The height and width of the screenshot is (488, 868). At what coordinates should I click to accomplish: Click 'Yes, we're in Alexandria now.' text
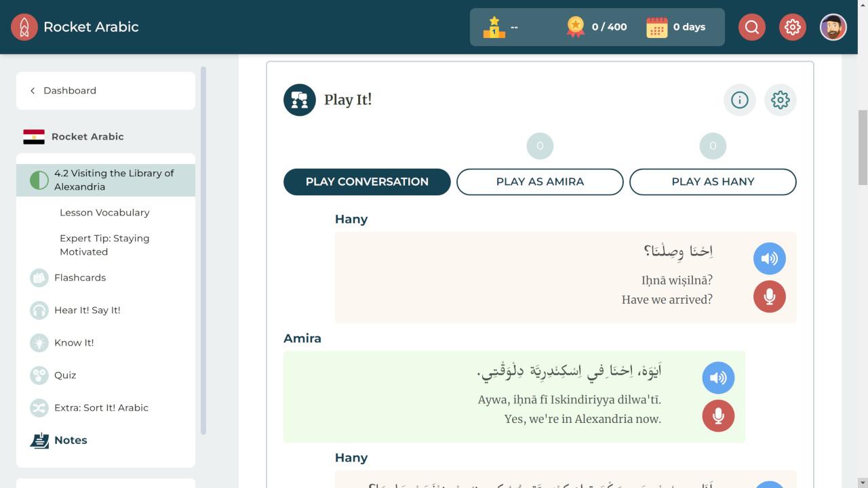(583, 419)
